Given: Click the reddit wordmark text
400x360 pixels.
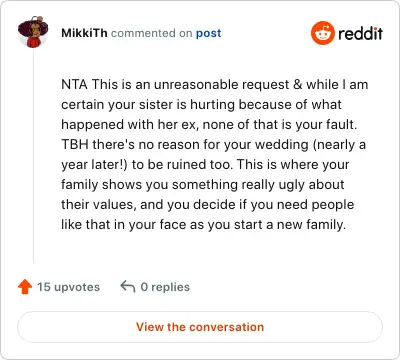Looking at the screenshot, I should pos(360,33).
